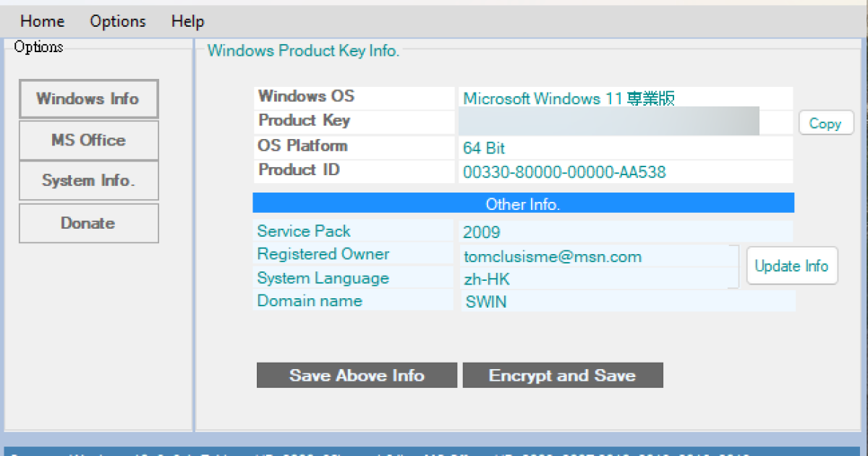
Task: Click the Update Info button
Action: pyautogui.click(x=791, y=266)
